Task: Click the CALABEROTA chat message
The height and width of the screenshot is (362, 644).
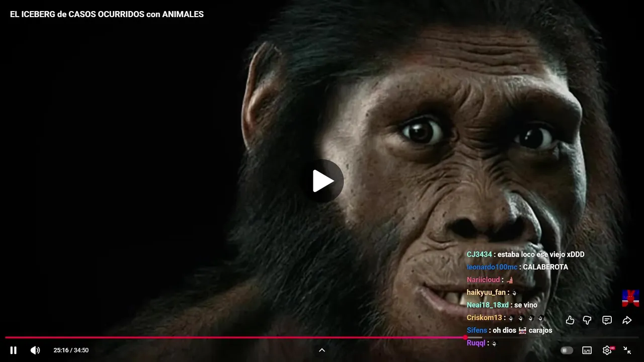Action: click(x=545, y=267)
